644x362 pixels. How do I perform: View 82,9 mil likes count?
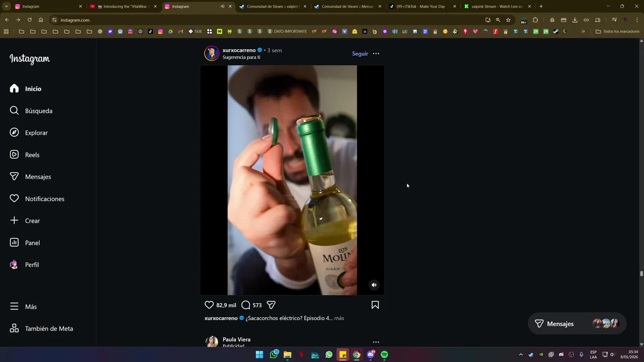[226, 305]
